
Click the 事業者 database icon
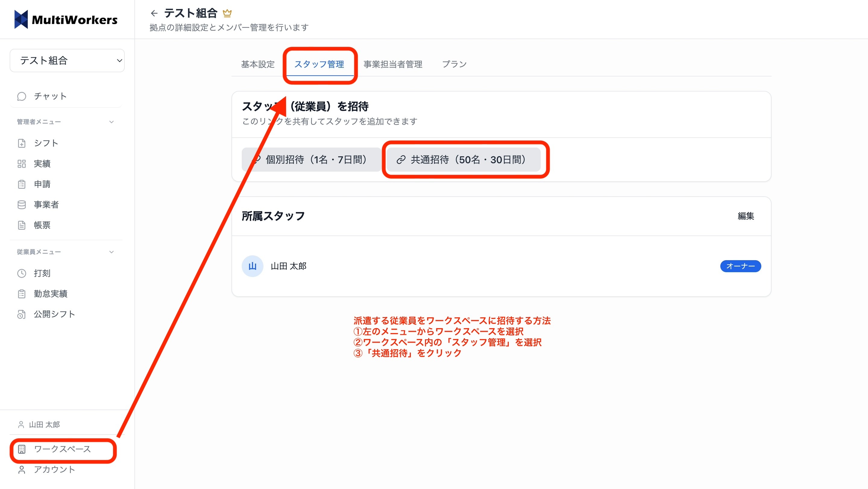coord(22,205)
